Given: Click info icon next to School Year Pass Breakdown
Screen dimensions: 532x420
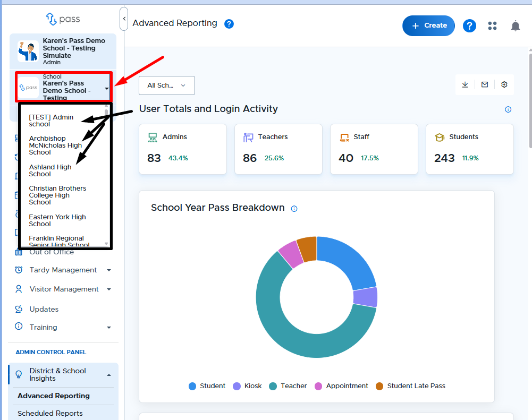Looking at the screenshot, I should [294, 209].
